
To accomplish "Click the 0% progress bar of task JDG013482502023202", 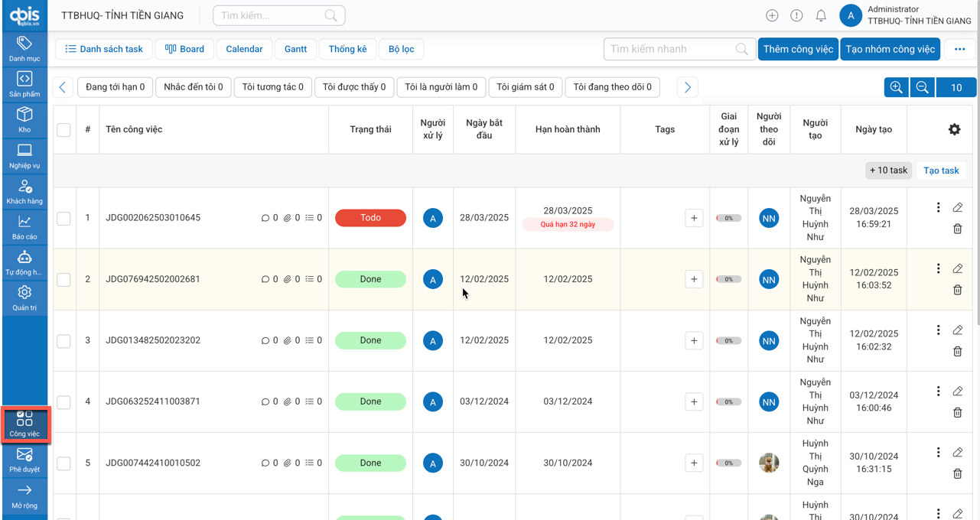I will coord(728,340).
